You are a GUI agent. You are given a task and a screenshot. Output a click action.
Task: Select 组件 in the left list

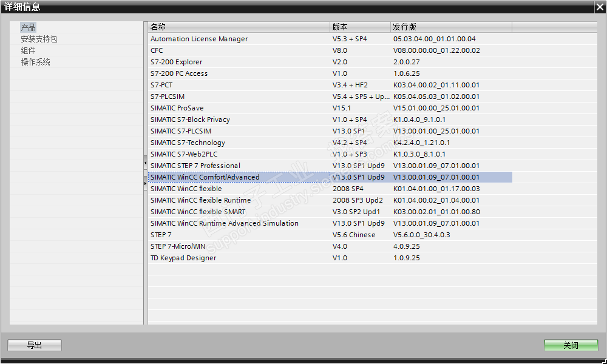point(28,50)
